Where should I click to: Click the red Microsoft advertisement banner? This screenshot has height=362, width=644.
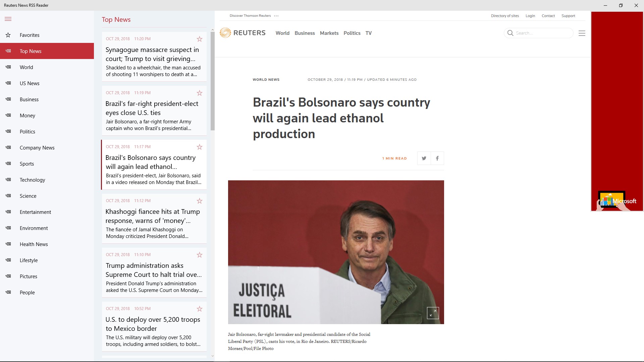[617, 111]
